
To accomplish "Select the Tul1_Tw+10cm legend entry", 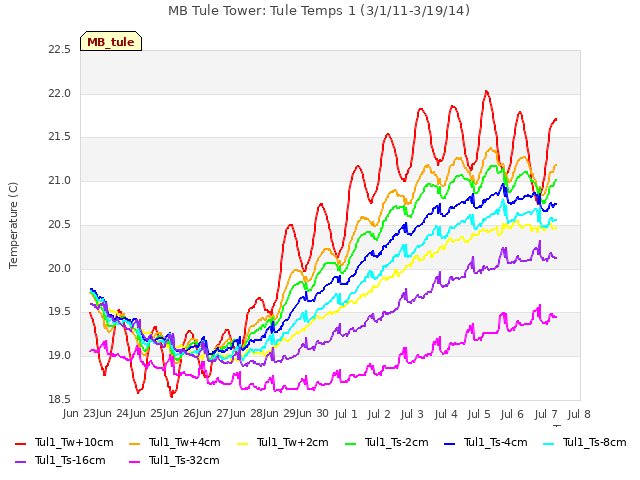I will point(64,442).
